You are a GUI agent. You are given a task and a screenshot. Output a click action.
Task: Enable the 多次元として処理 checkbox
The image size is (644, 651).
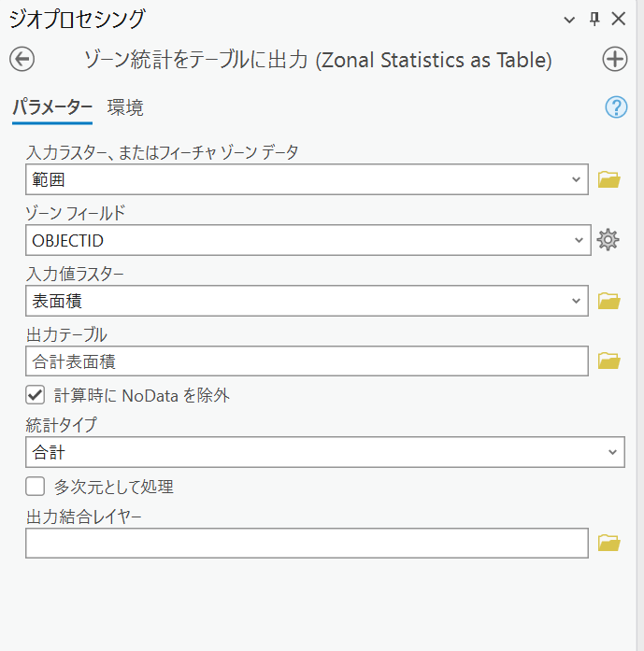pyautogui.click(x=35, y=487)
